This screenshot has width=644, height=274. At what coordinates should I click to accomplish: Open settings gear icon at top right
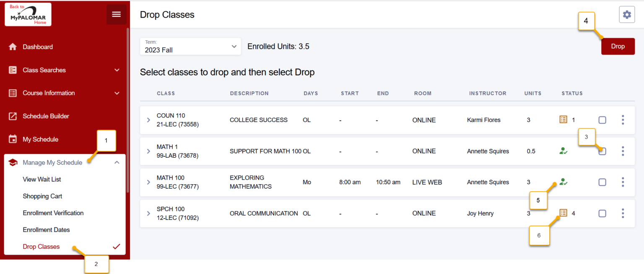click(x=626, y=15)
